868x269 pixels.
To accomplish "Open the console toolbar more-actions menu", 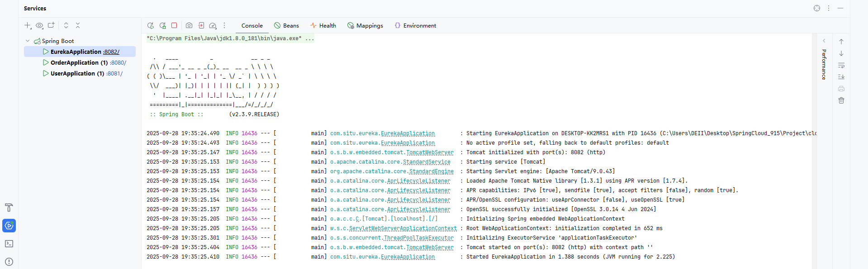I will click(224, 25).
